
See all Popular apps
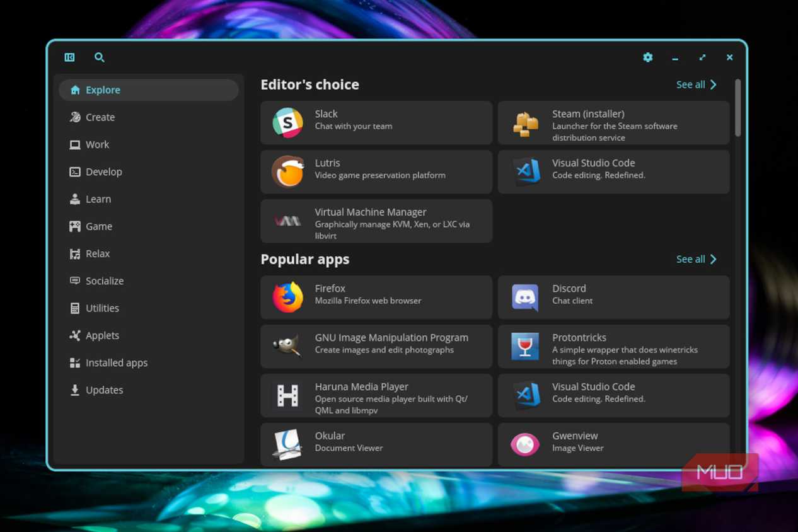(x=697, y=259)
